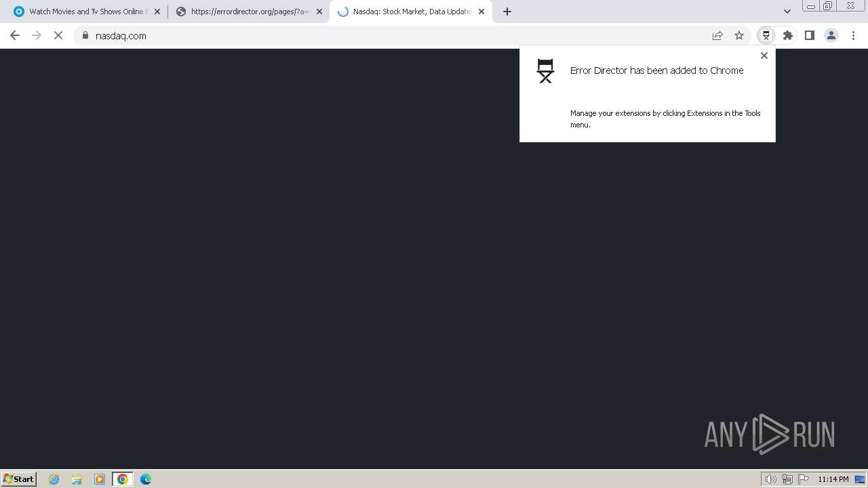Open Windows Explorer folder on taskbar
868x488 pixels.
77,479
